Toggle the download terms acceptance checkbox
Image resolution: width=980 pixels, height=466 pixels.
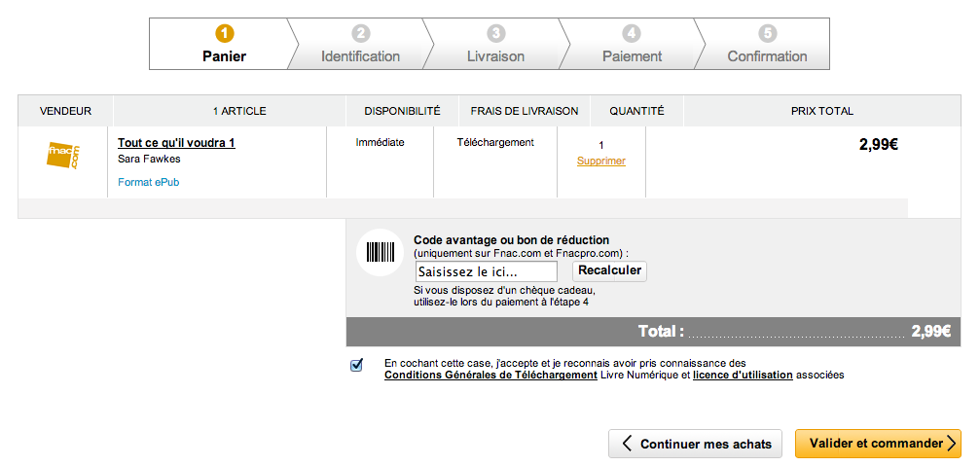[x=357, y=365]
